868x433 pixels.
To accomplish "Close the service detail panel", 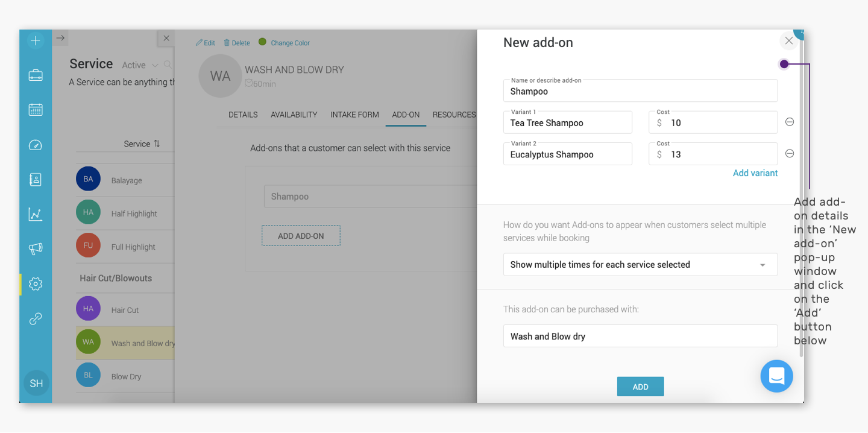I will point(166,38).
